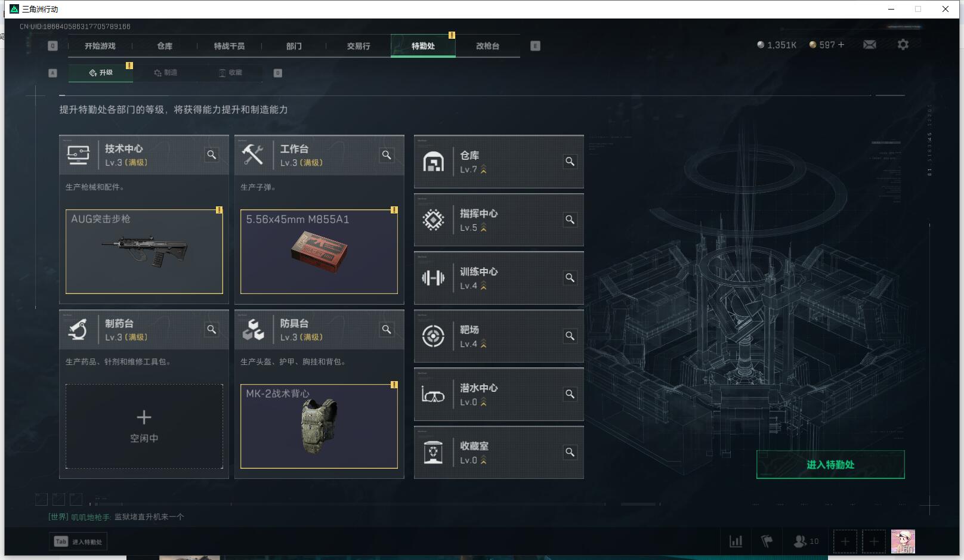This screenshot has height=560, width=964.
Task: Open the 改枪台 tab
Action: pyautogui.click(x=487, y=46)
